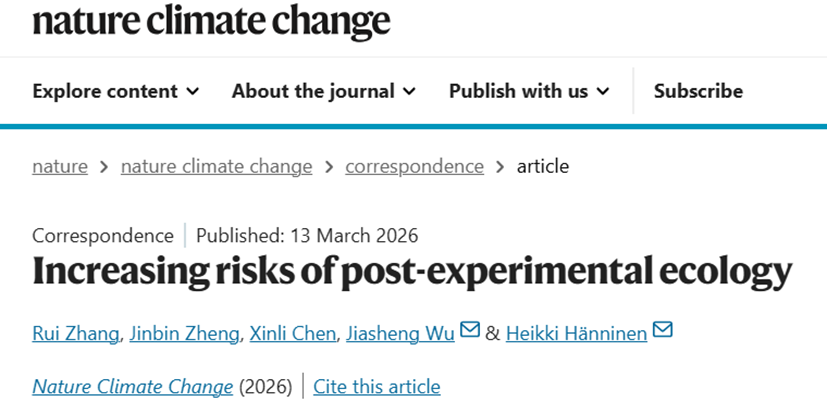The height and width of the screenshot is (402, 827).
Task: Select author Xinli Chen's name
Action: click(291, 332)
